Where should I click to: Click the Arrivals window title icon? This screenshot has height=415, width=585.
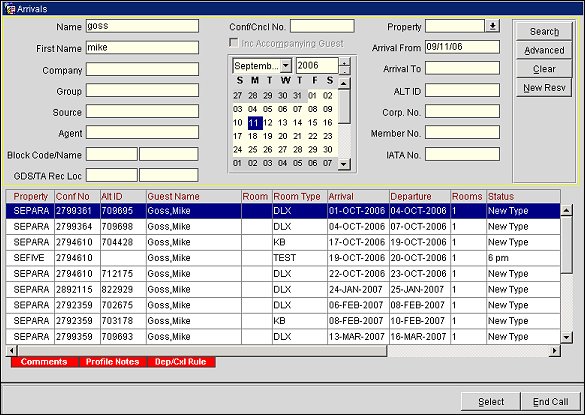(x=10, y=8)
